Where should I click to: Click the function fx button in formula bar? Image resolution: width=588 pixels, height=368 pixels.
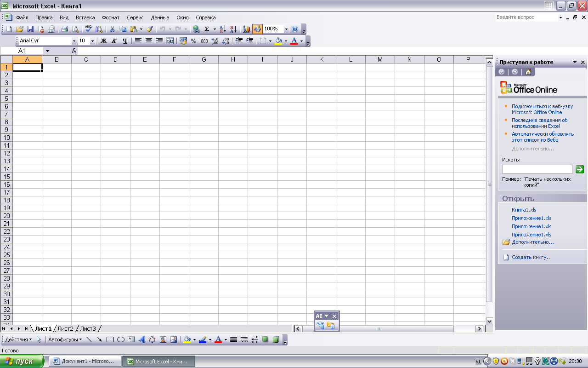click(x=74, y=51)
